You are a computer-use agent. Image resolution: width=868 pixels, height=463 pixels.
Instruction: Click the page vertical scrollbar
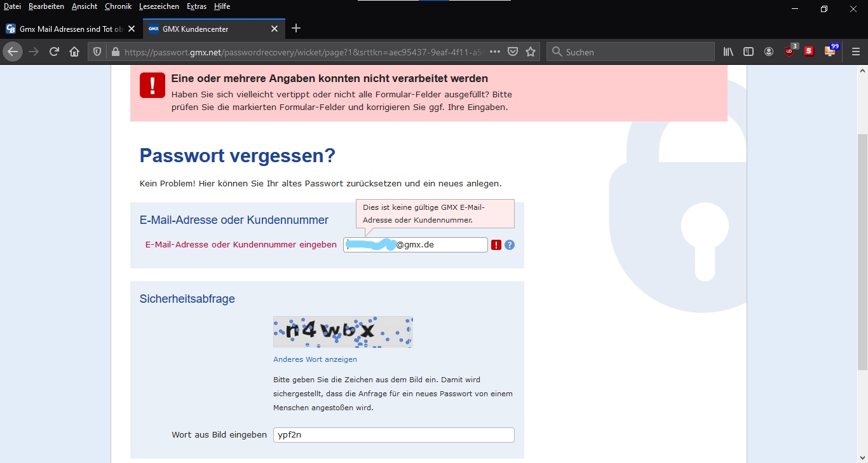[x=862, y=252]
